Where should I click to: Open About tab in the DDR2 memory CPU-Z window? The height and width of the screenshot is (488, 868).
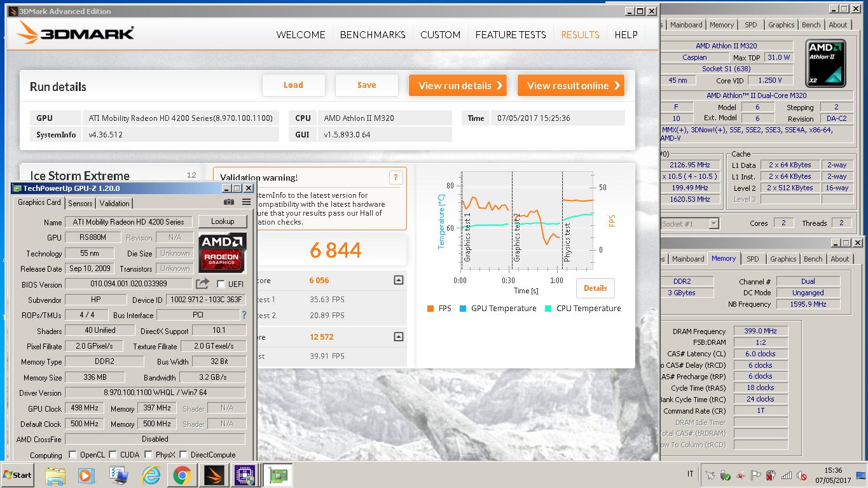click(840, 259)
